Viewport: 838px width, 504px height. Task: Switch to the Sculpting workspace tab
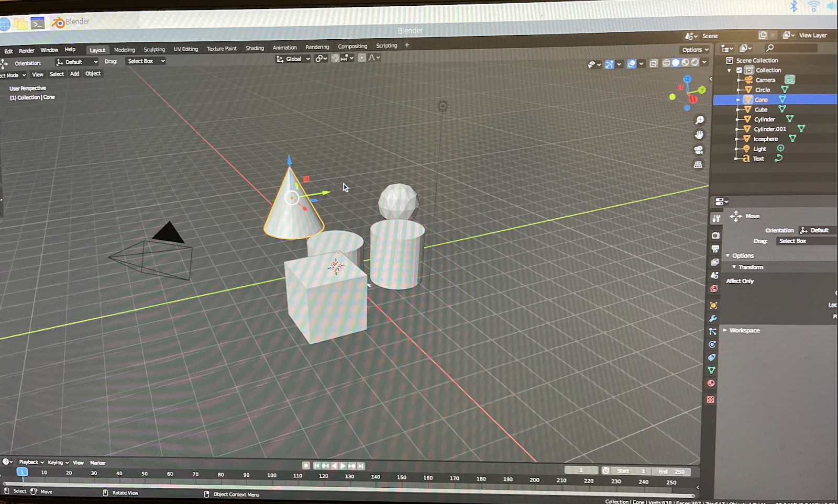(x=154, y=49)
